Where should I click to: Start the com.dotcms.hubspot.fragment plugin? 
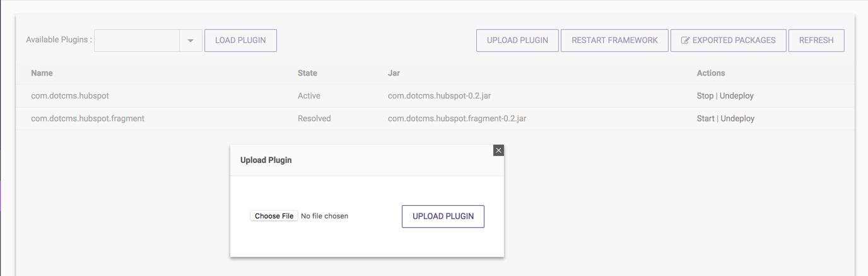point(705,119)
